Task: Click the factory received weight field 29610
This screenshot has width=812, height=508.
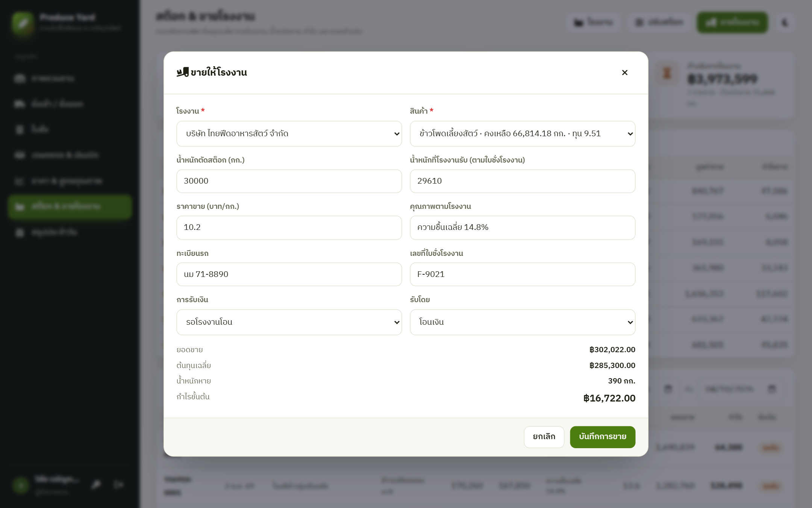Action: coord(523,181)
